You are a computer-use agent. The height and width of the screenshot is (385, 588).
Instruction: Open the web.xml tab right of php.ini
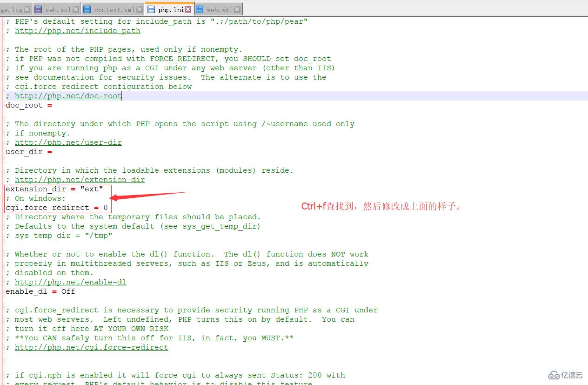pos(219,9)
